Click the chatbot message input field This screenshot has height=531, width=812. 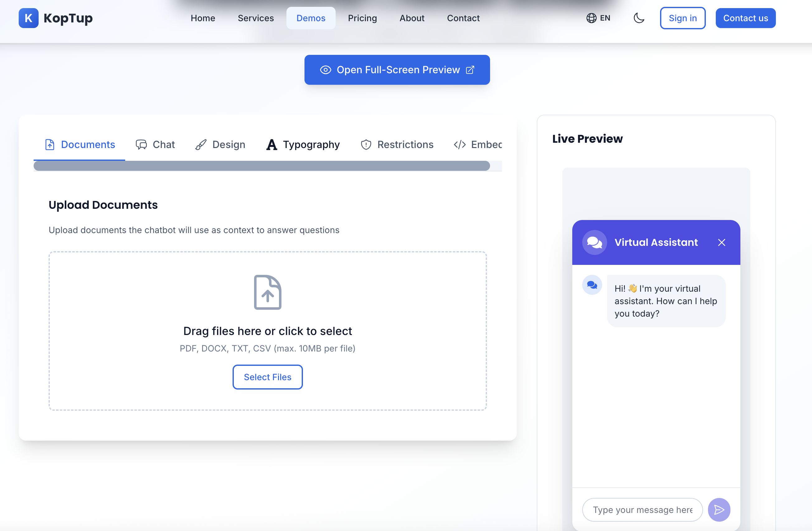pyautogui.click(x=642, y=510)
